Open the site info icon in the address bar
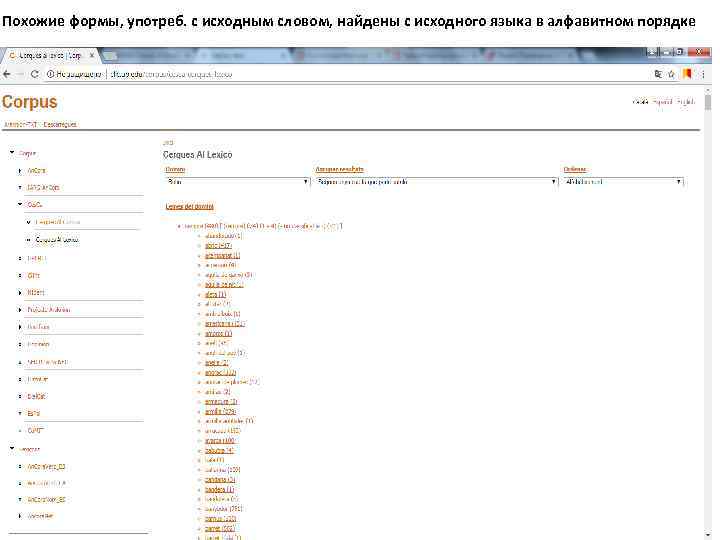 (50, 74)
